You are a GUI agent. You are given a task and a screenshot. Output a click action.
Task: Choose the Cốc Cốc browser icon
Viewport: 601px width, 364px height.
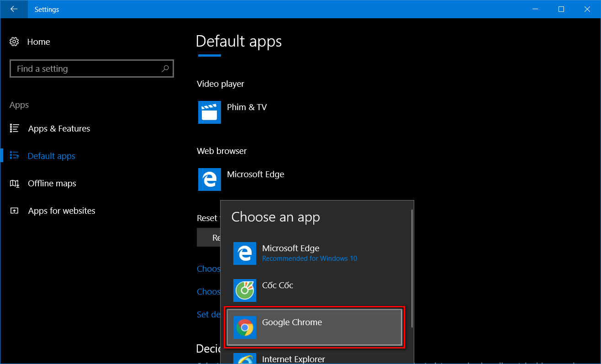pyautogui.click(x=245, y=290)
